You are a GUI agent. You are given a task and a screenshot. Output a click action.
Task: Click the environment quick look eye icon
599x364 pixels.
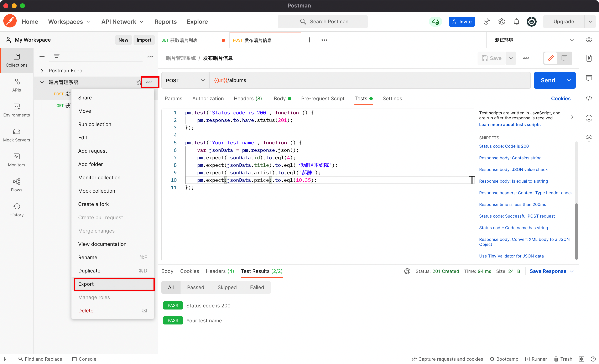(589, 40)
